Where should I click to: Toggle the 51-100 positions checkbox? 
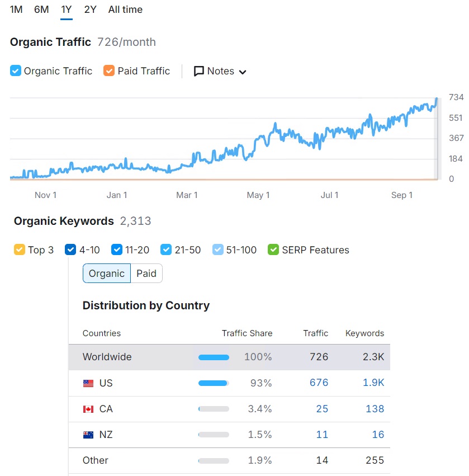(x=218, y=249)
